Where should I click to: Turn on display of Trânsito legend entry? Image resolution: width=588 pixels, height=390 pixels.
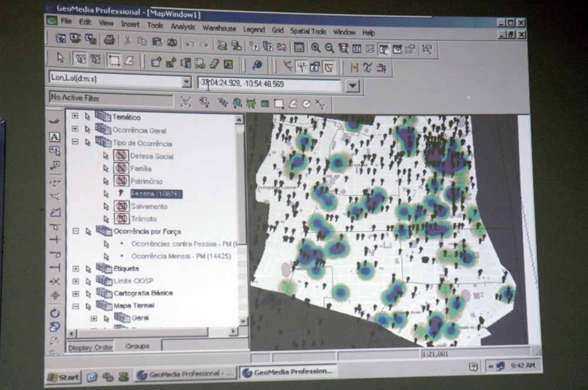[x=121, y=218]
